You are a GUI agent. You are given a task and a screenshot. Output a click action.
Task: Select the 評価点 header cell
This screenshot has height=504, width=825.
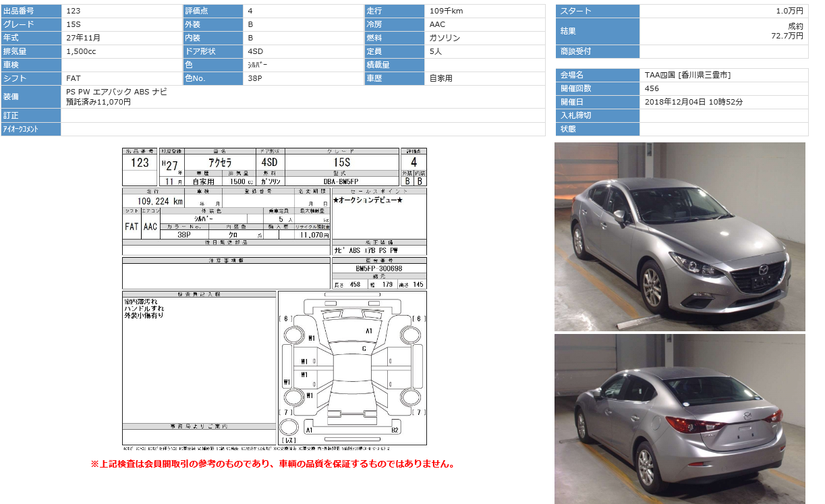(x=212, y=11)
